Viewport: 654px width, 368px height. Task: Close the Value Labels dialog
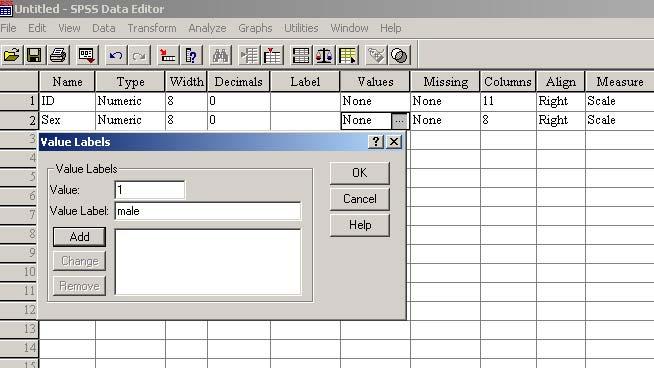pos(394,142)
